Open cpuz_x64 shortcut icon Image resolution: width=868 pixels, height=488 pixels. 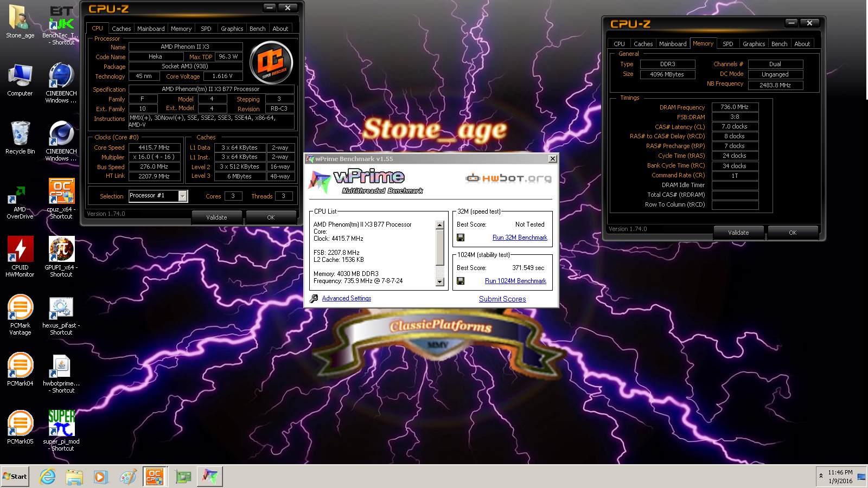click(61, 199)
